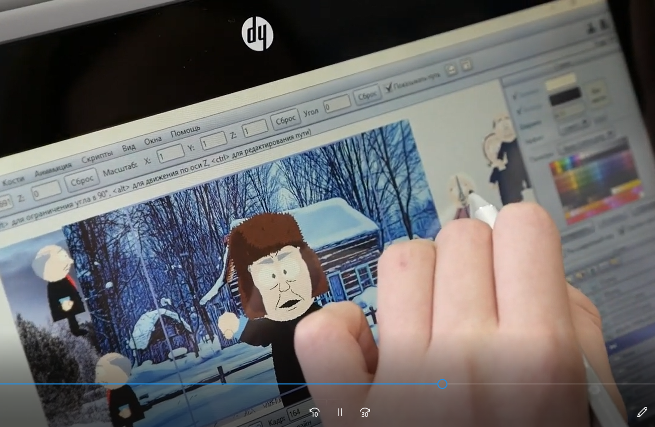The width and height of the screenshot is (655, 427).
Task: Click the cream fill color swatch
Action: [561, 81]
